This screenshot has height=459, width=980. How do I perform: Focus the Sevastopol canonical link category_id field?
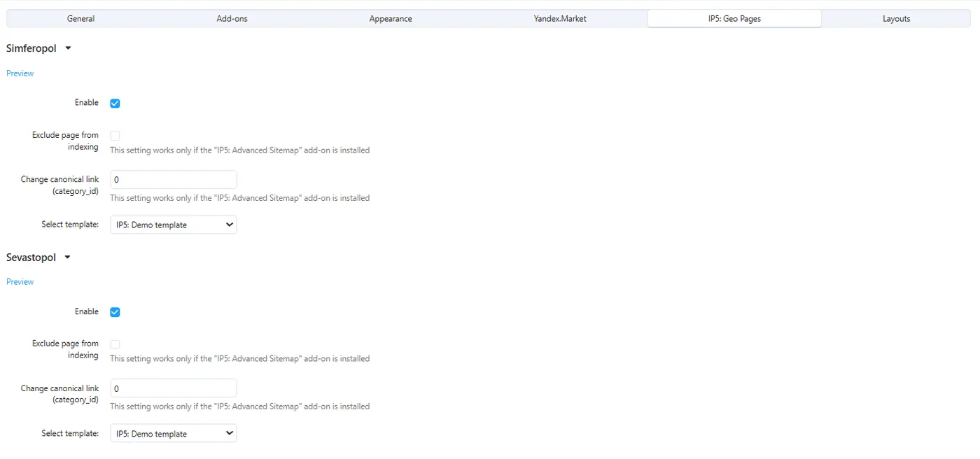[174, 388]
